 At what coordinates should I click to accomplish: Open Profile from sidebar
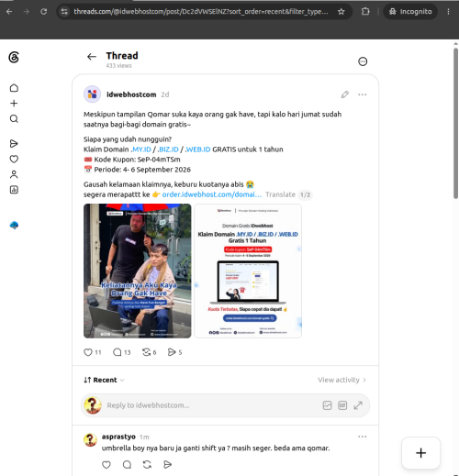coord(14,174)
